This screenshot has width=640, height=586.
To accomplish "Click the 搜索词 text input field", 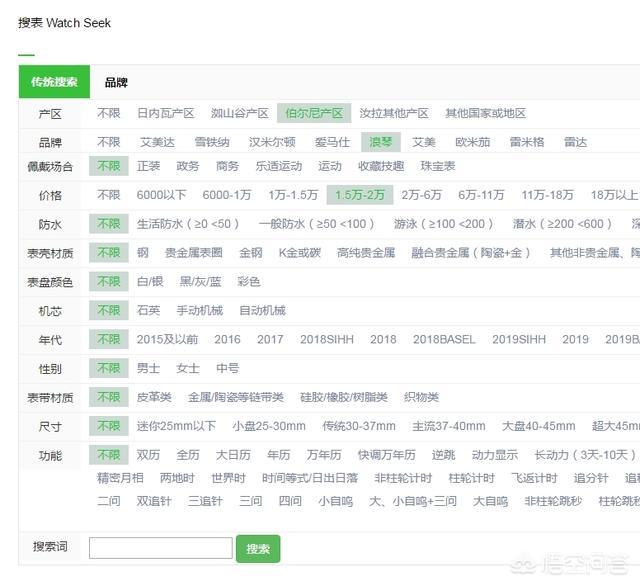I will pyautogui.click(x=160, y=548).
